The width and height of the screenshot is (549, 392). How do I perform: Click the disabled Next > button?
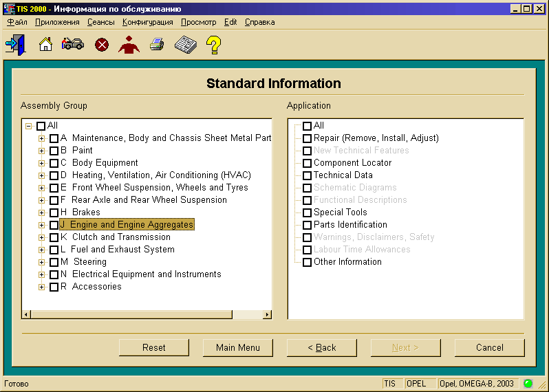pyautogui.click(x=405, y=347)
